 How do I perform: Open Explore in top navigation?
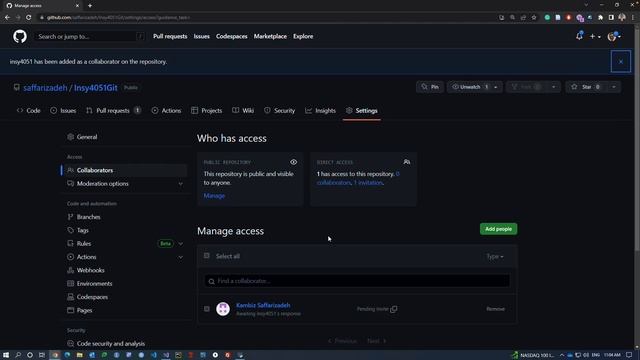coord(303,36)
